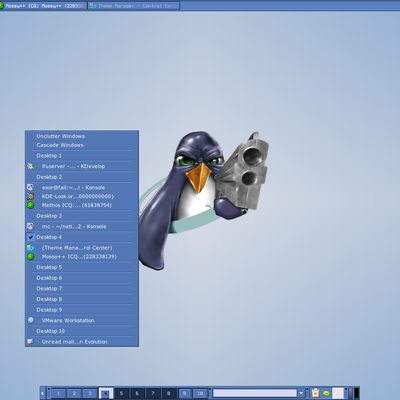400x400 pixels.
Task: Click pager button 10
Action: click(200, 393)
